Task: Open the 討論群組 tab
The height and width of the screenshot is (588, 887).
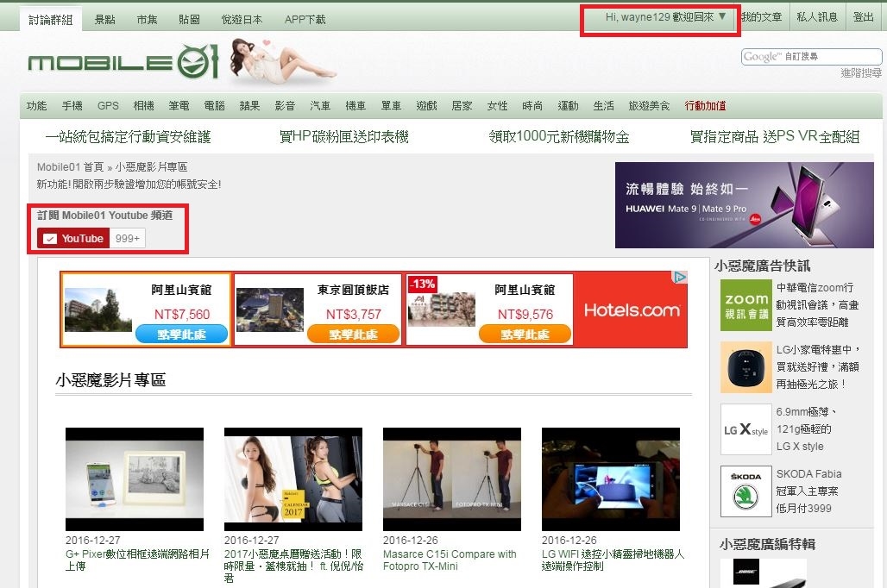Action: [50, 20]
